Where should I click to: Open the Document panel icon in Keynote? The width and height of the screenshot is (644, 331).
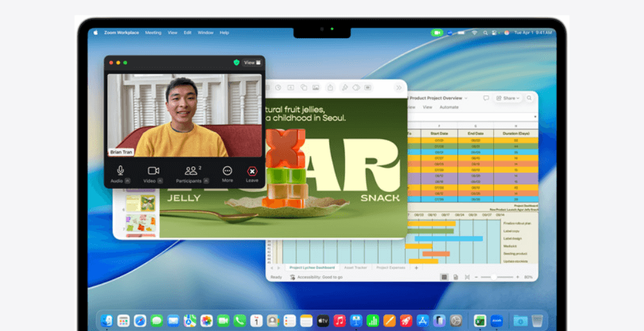click(x=368, y=88)
